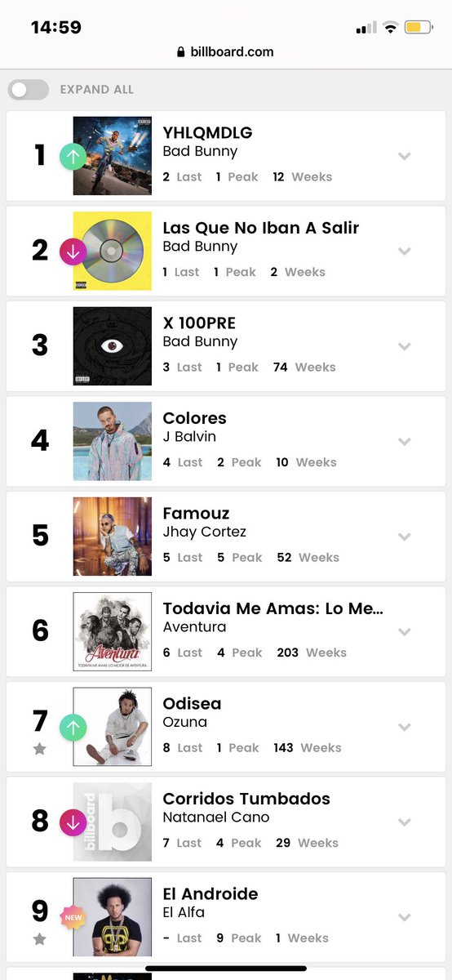The image size is (452, 980).
Task: Click the star icon under rank 9
Action: [40, 939]
